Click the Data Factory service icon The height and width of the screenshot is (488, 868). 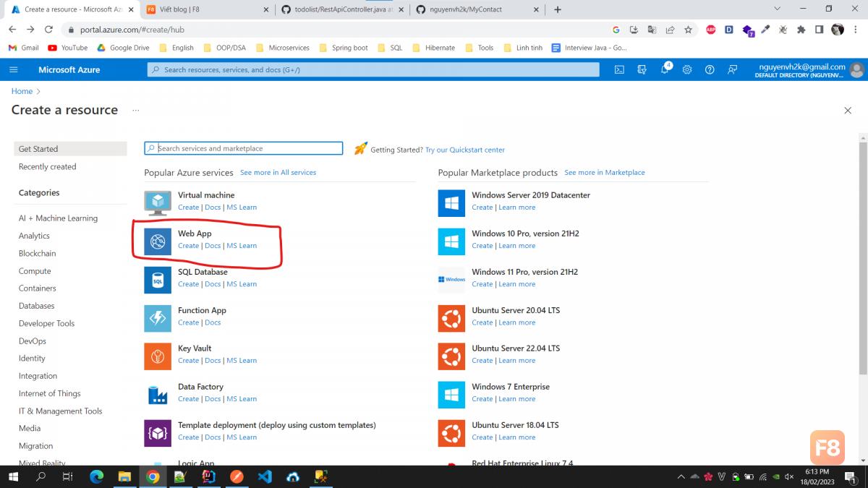158,395
